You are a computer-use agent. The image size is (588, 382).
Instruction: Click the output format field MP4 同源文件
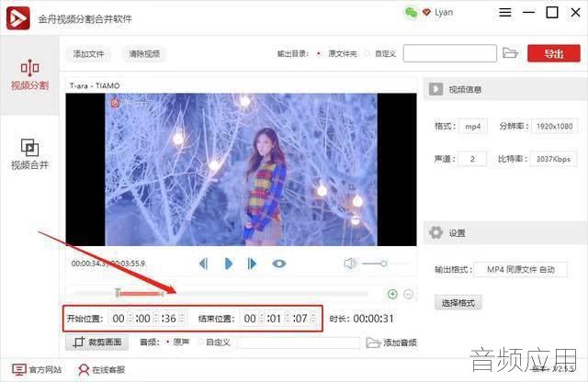pos(521,269)
